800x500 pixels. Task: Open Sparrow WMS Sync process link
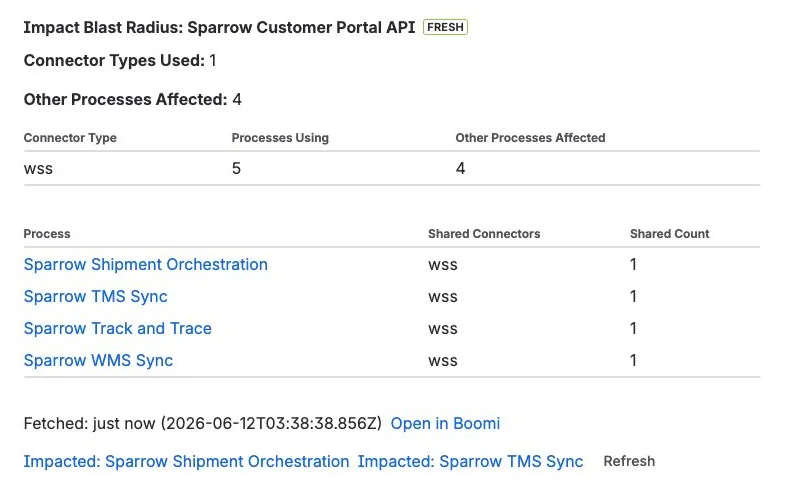pyautogui.click(x=98, y=360)
